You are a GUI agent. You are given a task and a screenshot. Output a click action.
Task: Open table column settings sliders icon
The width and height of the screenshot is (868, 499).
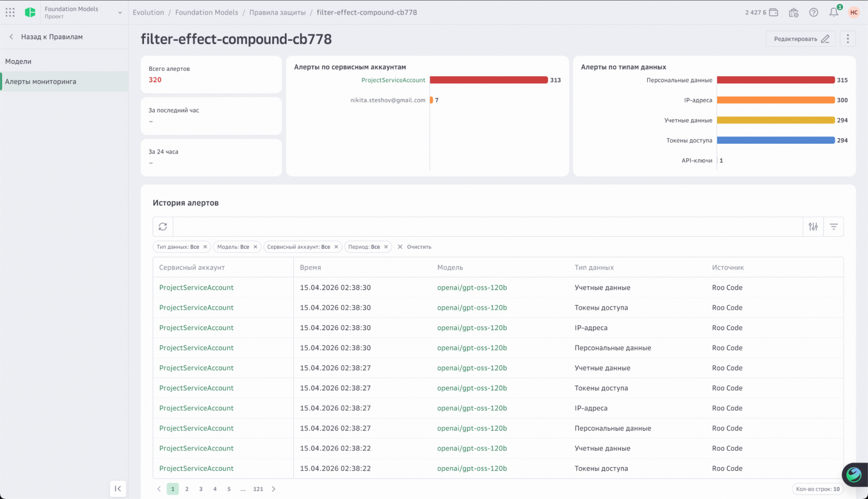pos(813,227)
